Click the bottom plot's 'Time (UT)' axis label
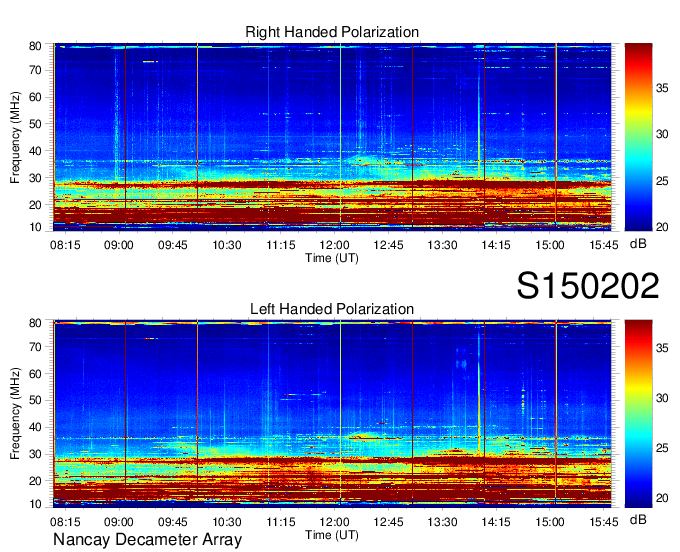This screenshot has width=680, height=552. tap(332, 535)
